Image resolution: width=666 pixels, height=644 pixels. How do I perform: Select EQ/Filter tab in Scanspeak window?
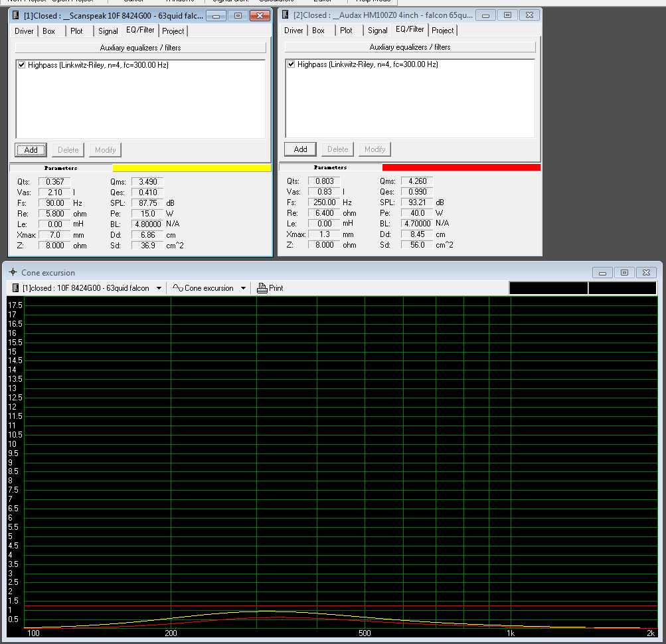tap(140, 30)
